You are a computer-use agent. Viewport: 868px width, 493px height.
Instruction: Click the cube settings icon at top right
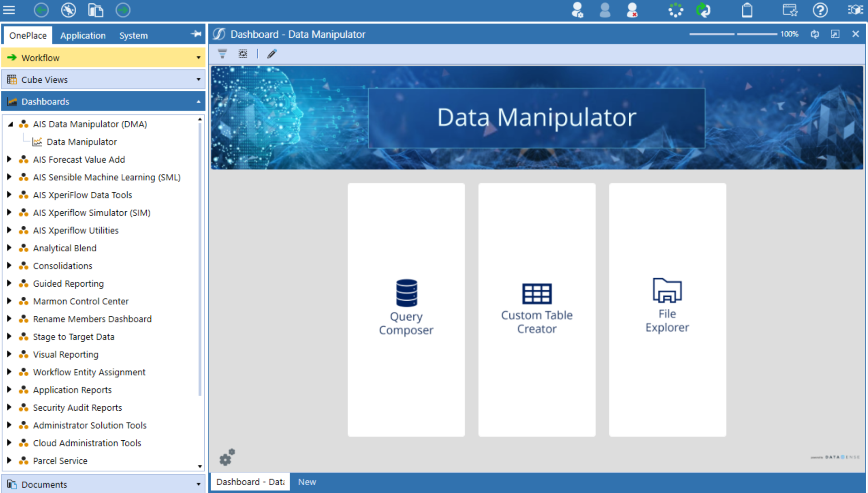tap(855, 10)
